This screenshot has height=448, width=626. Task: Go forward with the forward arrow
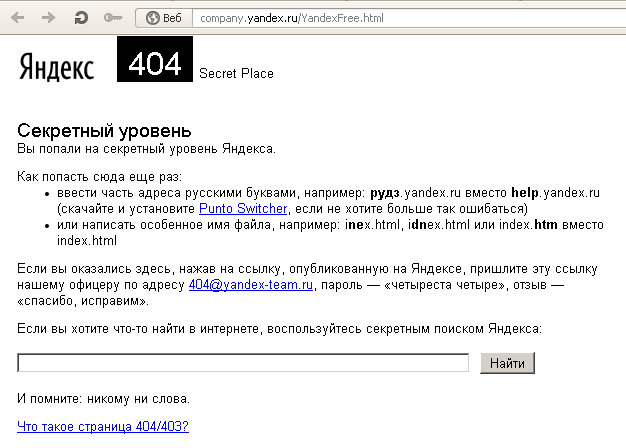(x=48, y=18)
